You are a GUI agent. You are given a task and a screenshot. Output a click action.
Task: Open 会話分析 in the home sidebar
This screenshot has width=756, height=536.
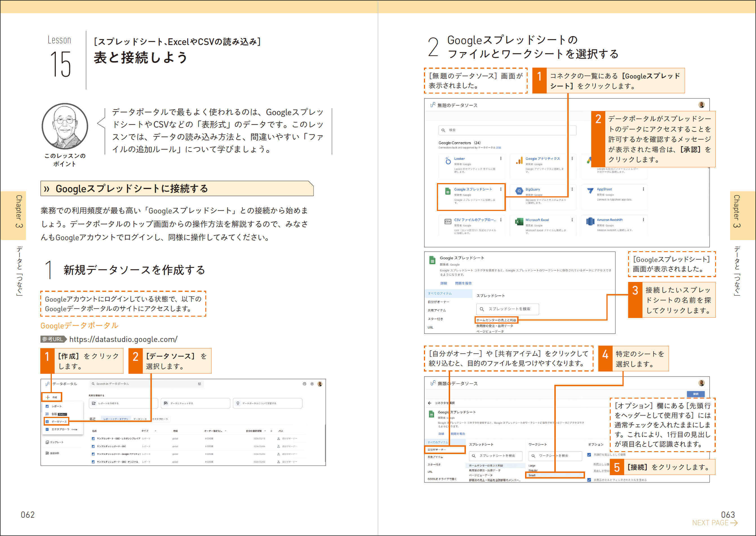[x=52, y=453]
